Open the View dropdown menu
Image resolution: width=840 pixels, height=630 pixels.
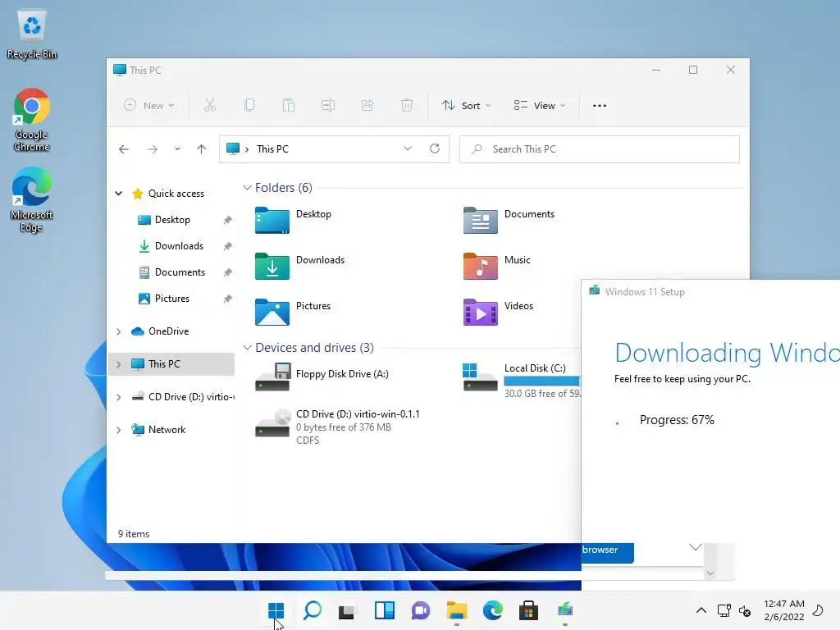540,106
